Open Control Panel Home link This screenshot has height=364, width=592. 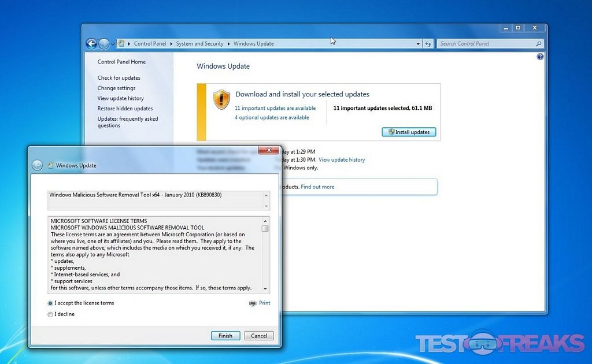point(121,62)
